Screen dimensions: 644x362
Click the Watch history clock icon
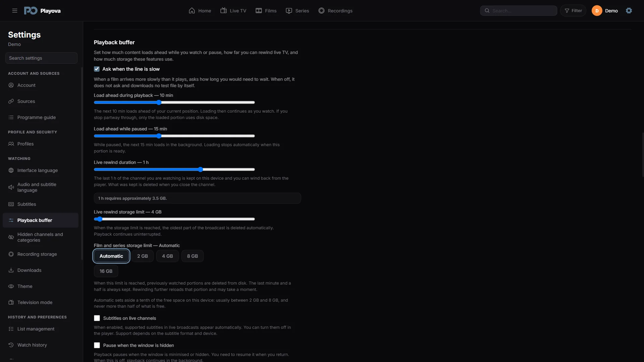point(11,345)
